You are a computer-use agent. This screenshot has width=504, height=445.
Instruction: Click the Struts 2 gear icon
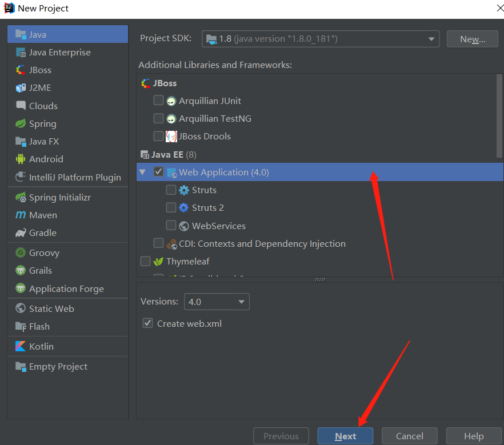coord(184,208)
